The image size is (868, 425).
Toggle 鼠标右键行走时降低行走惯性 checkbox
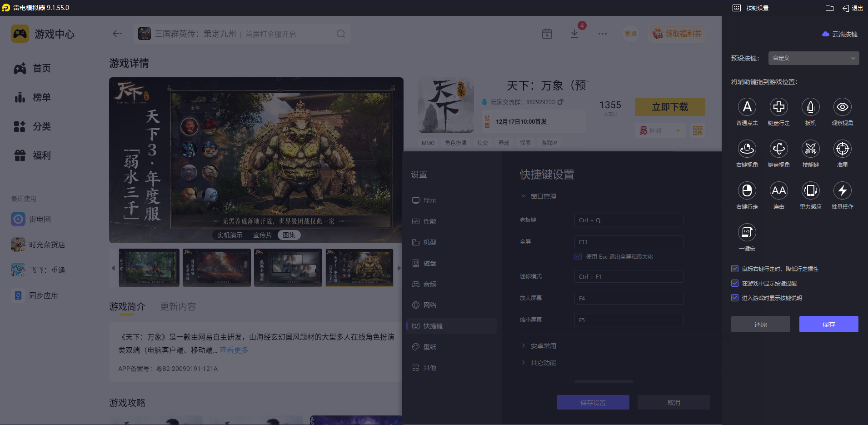tap(735, 269)
